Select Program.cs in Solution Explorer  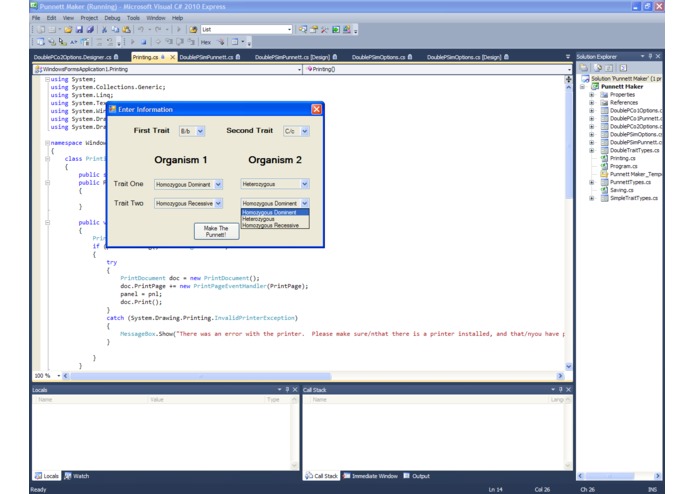(623, 166)
